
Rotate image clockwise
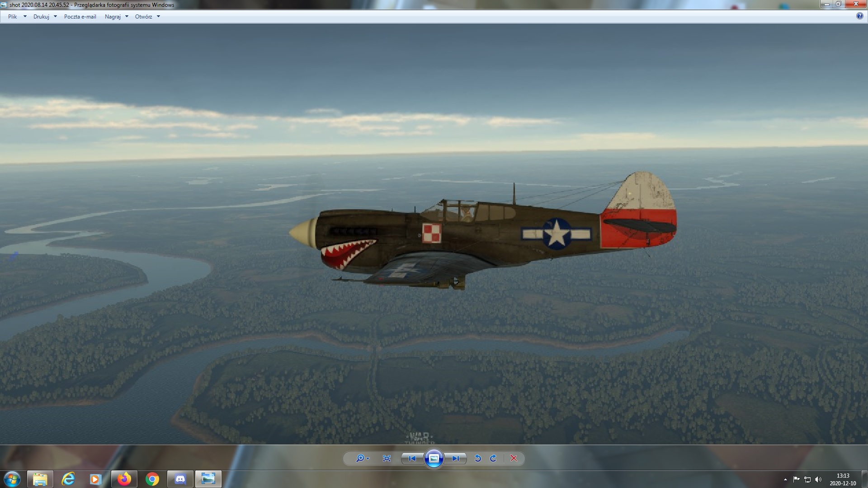(x=493, y=458)
